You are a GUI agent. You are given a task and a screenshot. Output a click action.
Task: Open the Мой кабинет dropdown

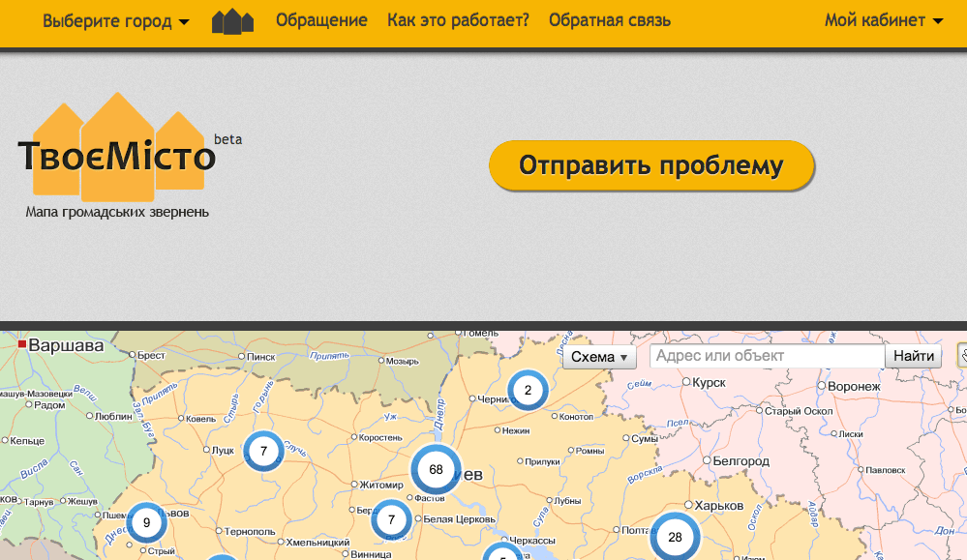883,21
